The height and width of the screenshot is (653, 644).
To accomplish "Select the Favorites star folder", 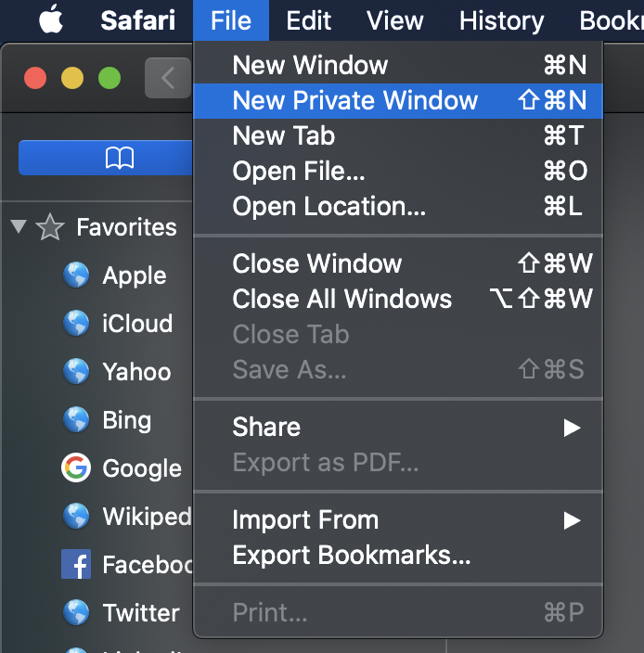I will (50, 227).
